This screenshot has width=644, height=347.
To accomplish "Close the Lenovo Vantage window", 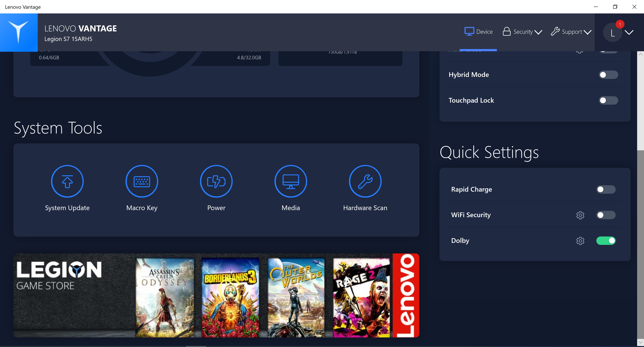I will [634, 7].
